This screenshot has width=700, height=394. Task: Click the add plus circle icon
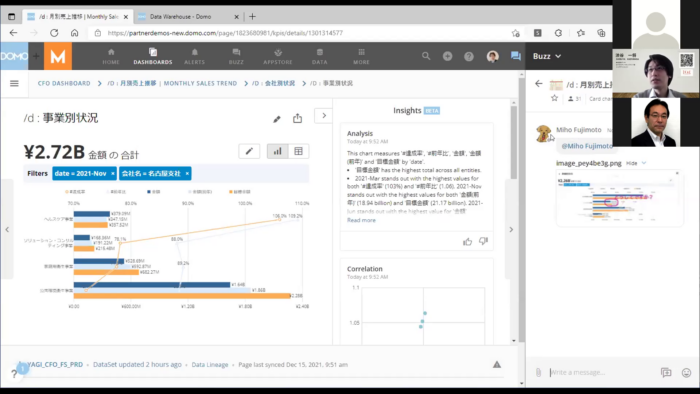tap(447, 56)
